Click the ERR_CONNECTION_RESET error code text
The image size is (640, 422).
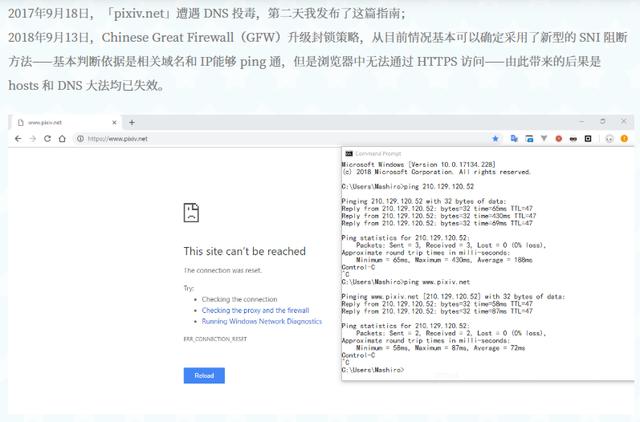(215, 339)
